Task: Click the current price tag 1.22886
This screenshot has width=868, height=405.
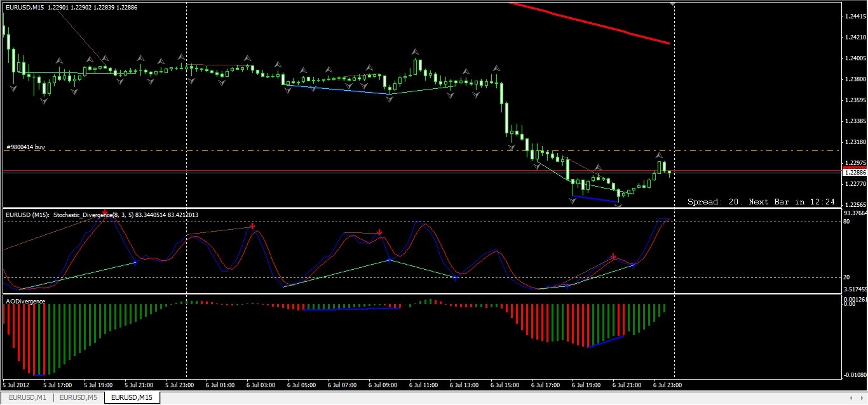Action: point(854,172)
